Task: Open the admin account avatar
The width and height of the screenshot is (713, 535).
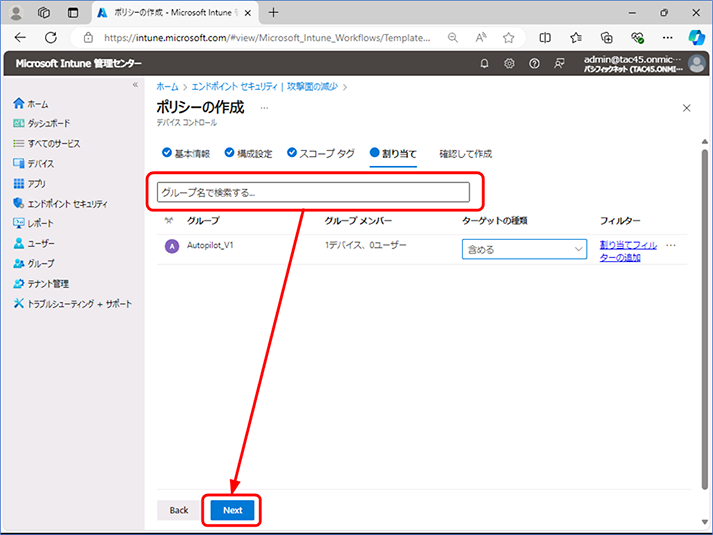Action: 697,64
